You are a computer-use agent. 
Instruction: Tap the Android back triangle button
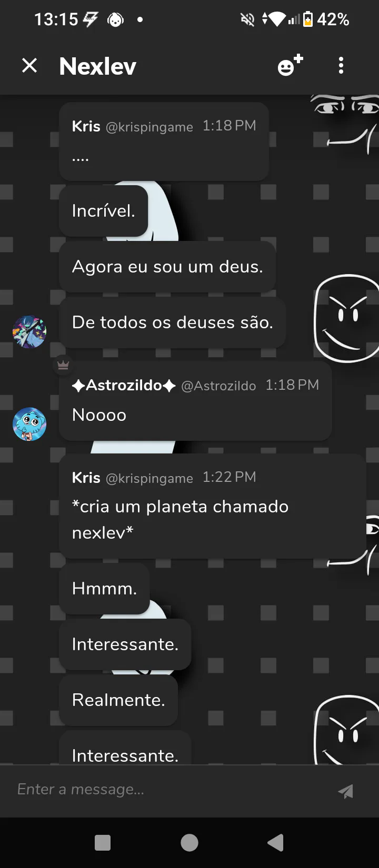tap(276, 843)
